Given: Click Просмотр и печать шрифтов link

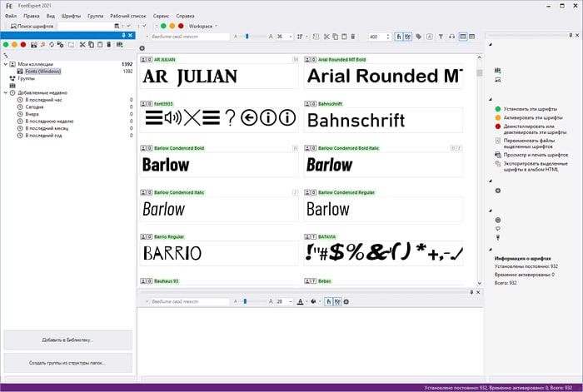Looking at the screenshot, I should (536, 155).
